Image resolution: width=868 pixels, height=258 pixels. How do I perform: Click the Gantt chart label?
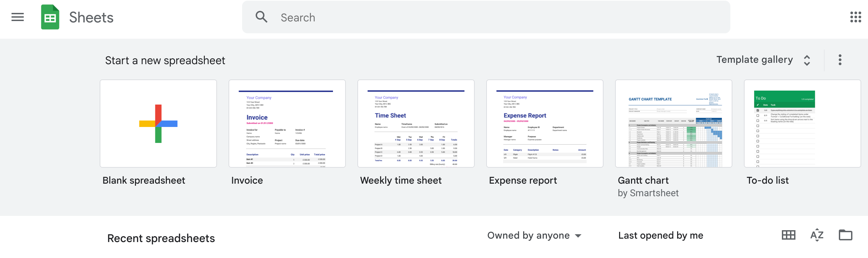[643, 180]
